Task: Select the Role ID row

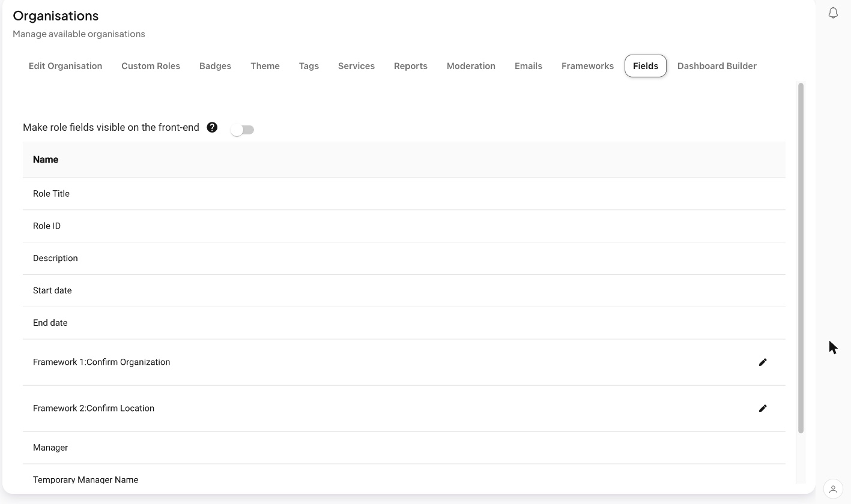Action: (404, 226)
